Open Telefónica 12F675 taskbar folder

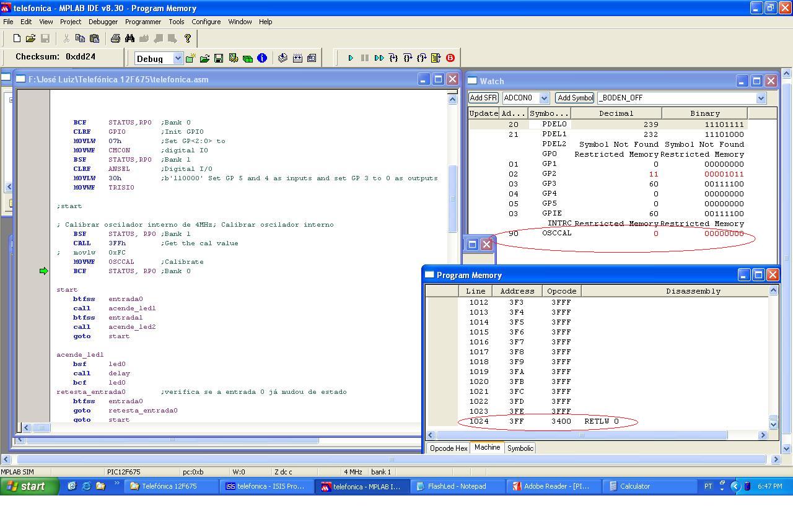pyautogui.click(x=172, y=486)
